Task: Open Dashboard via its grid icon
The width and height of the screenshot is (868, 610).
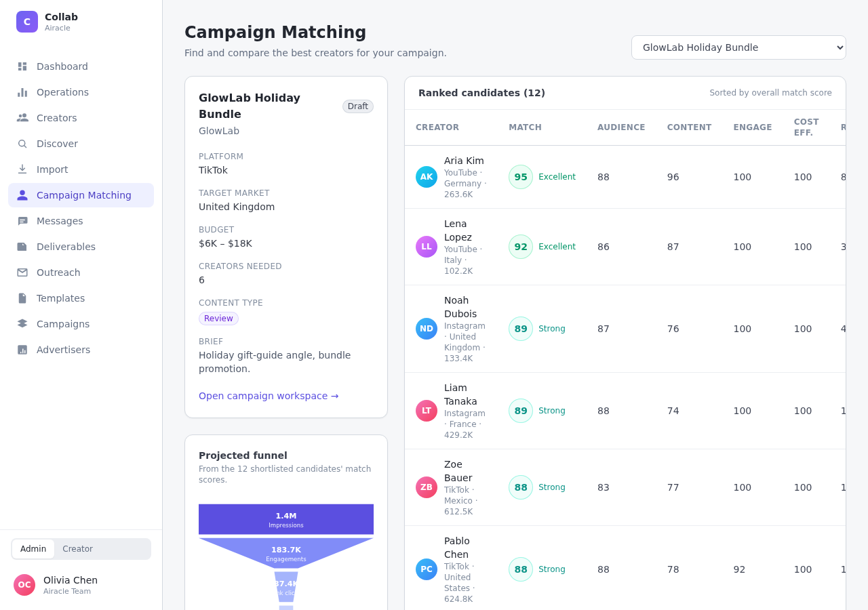Action: (x=22, y=66)
